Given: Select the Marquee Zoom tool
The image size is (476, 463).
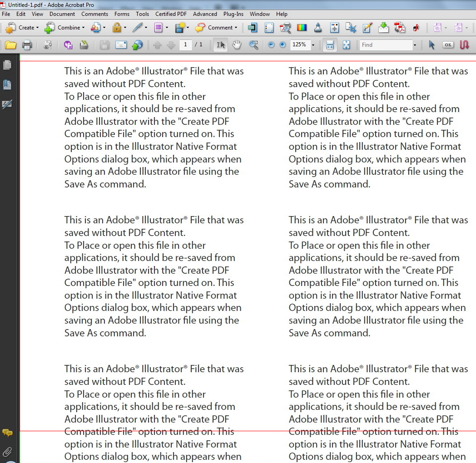Looking at the screenshot, I should click(253, 45).
